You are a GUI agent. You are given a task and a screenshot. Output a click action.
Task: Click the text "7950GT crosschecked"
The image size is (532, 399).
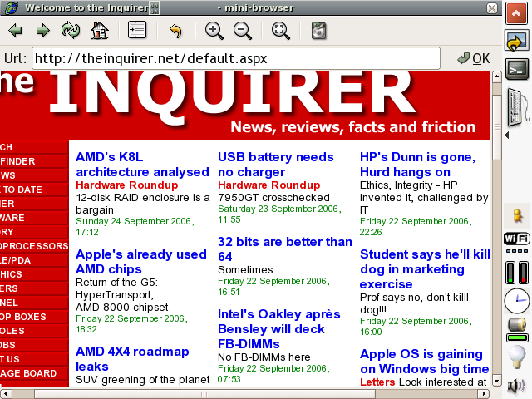(273, 198)
